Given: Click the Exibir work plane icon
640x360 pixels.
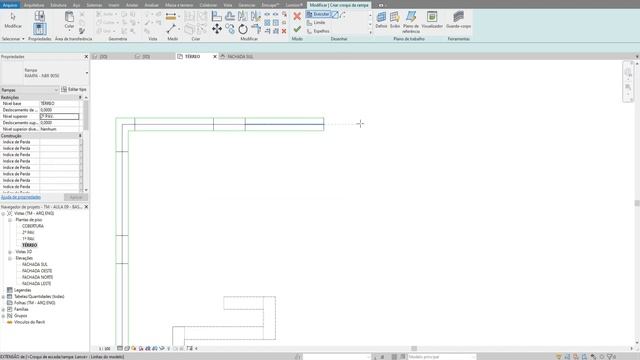Looking at the screenshot, I should pos(395,19).
